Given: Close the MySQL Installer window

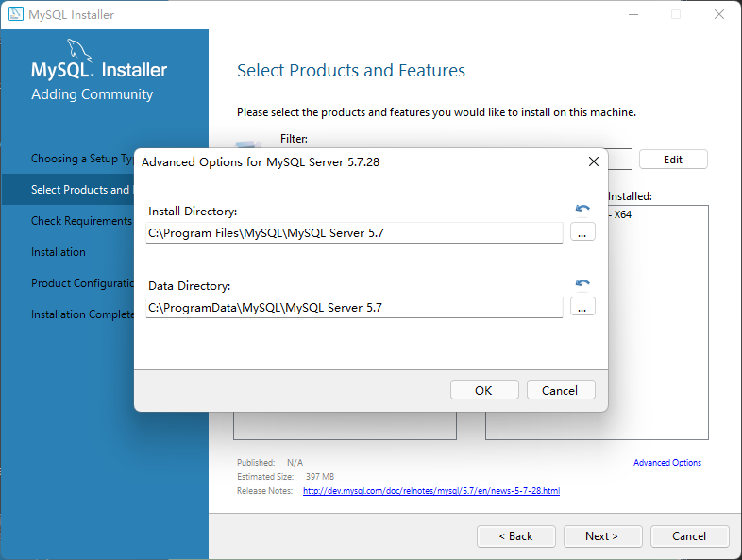Looking at the screenshot, I should [718, 14].
